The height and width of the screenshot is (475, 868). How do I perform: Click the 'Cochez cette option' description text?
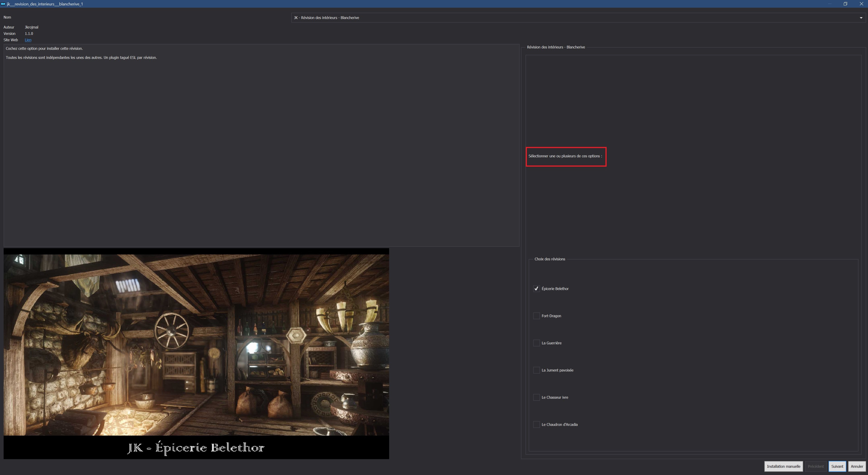44,48
